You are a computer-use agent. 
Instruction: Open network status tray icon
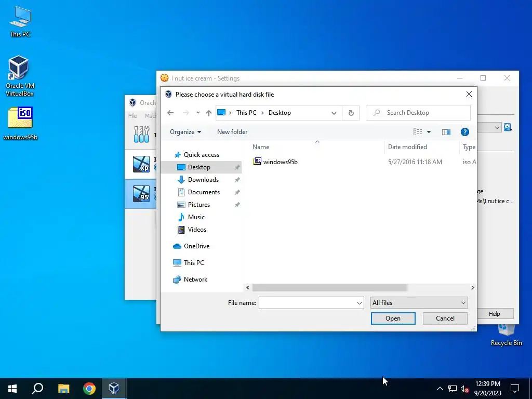coord(453,389)
